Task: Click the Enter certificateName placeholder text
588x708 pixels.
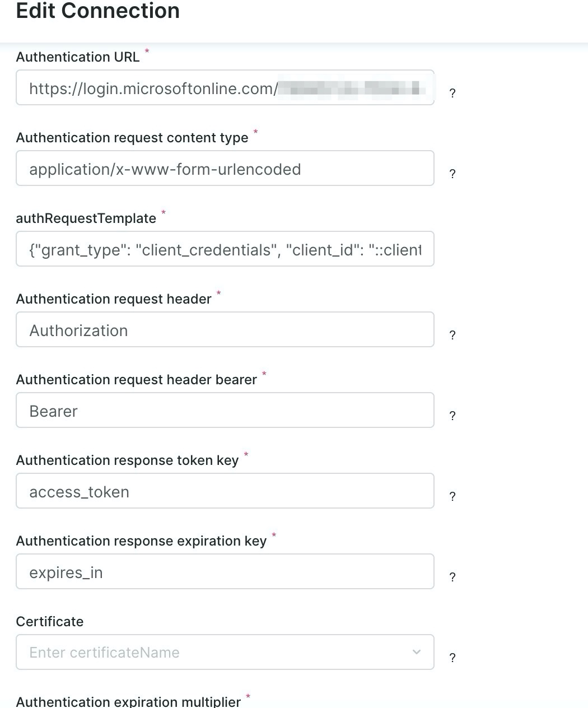Action: [x=105, y=653]
